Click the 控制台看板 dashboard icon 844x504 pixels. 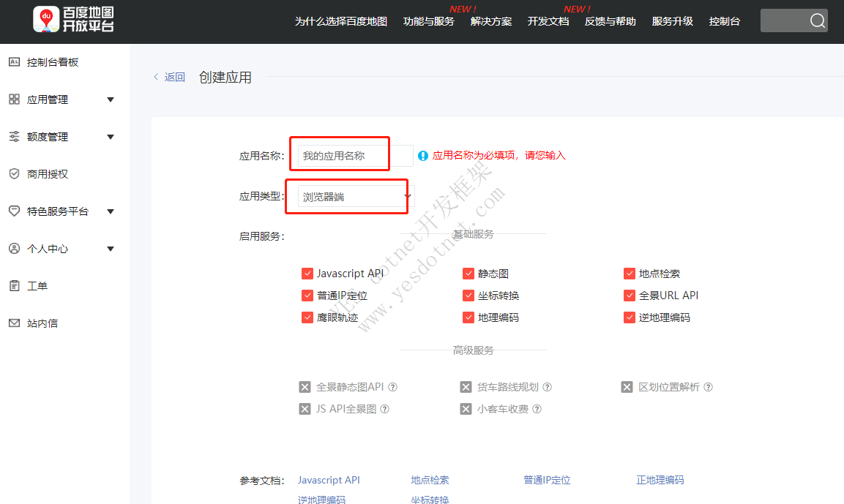click(x=15, y=62)
